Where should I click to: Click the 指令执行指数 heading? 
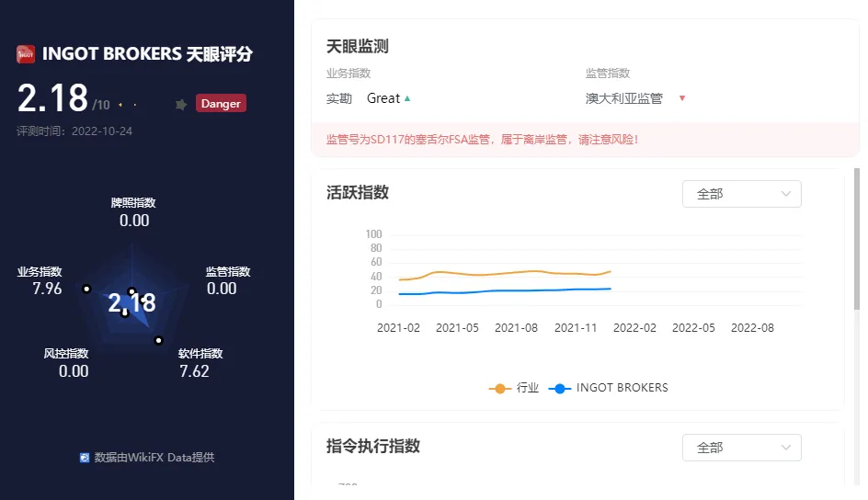373,446
